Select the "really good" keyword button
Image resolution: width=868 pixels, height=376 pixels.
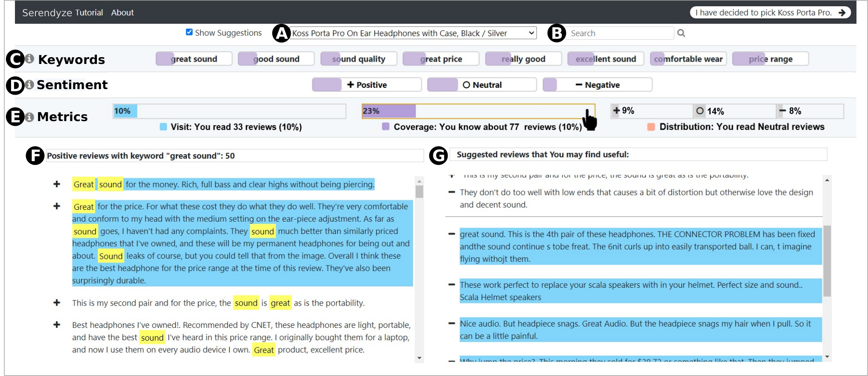523,59
